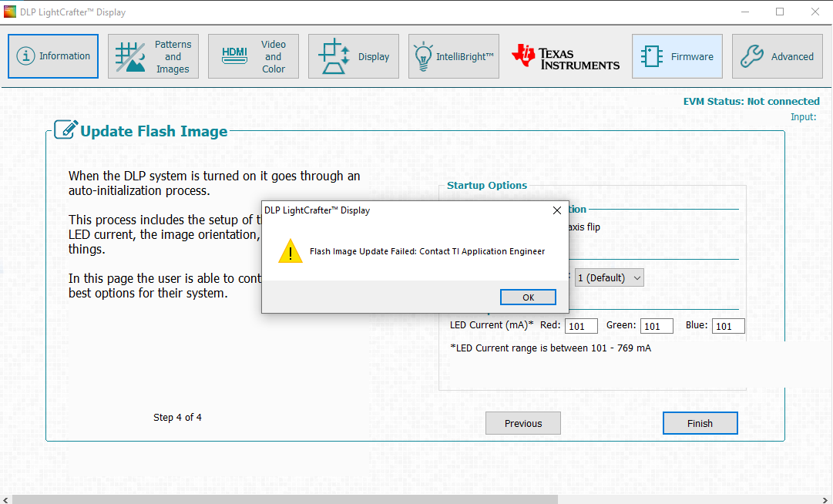Click the Blue LED current field

pos(728,326)
